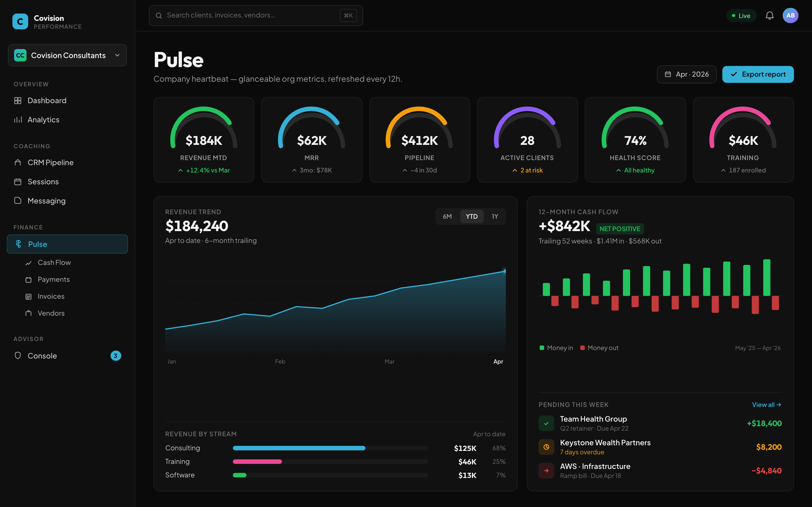Click the Export report button
The image size is (812, 507).
pos(758,74)
